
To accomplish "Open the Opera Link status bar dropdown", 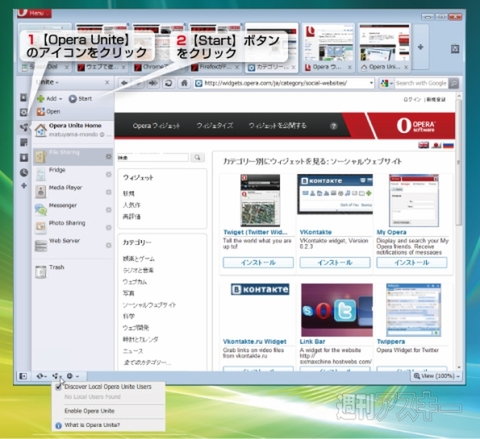I will coord(41,376).
